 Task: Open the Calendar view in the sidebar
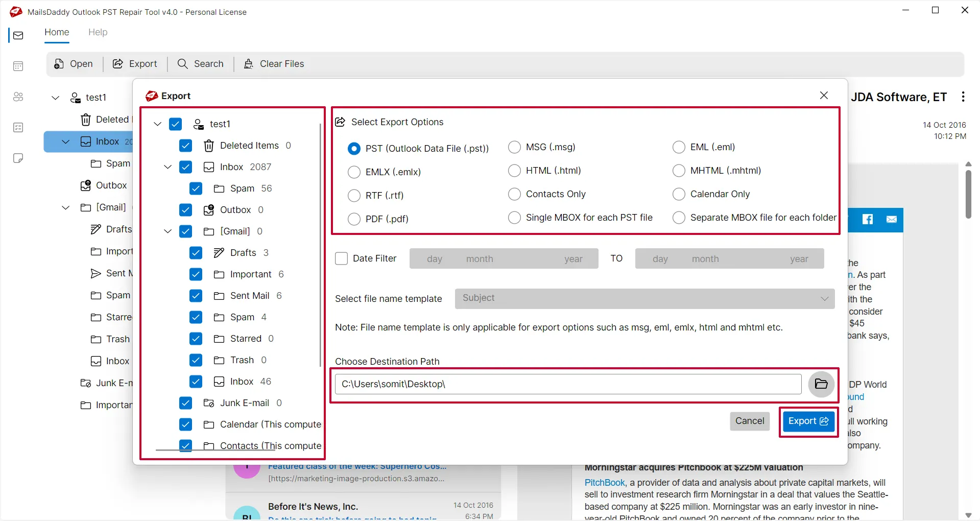18,66
